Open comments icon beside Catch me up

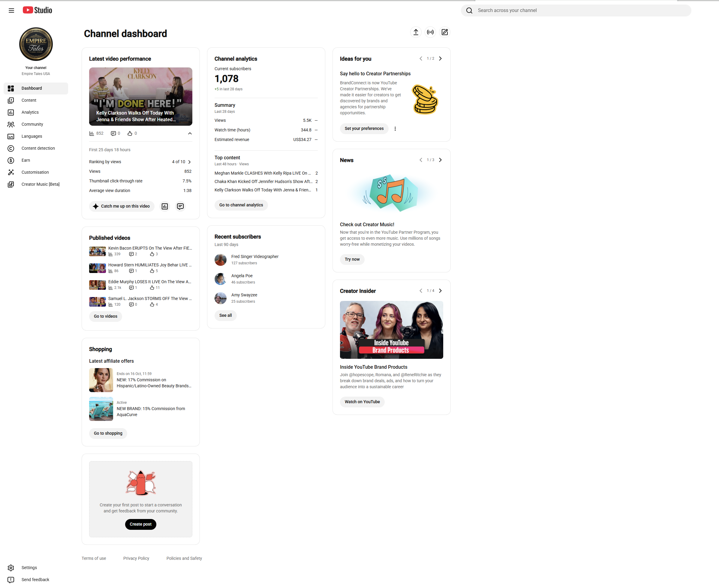(180, 206)
